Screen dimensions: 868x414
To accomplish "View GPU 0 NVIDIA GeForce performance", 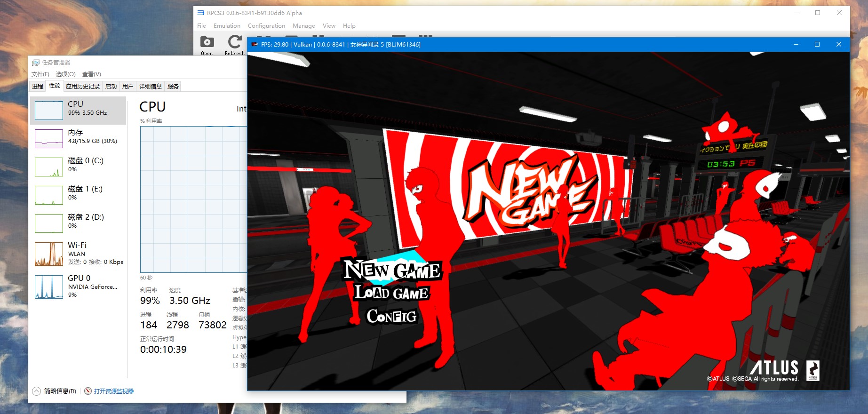I will (79, 287).
